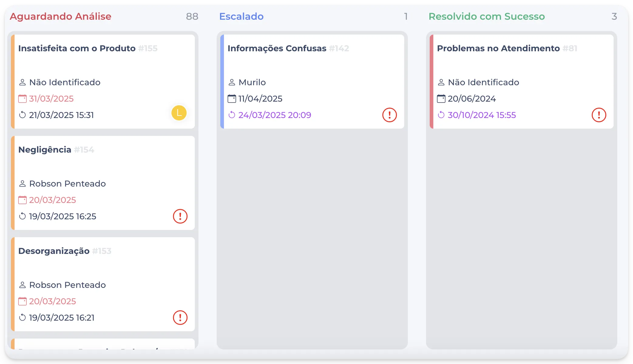Image resolution: width=633 pixels, height=364 pixels.
Task: Select the Aguardando Análise column header
Action: (60, 16)
